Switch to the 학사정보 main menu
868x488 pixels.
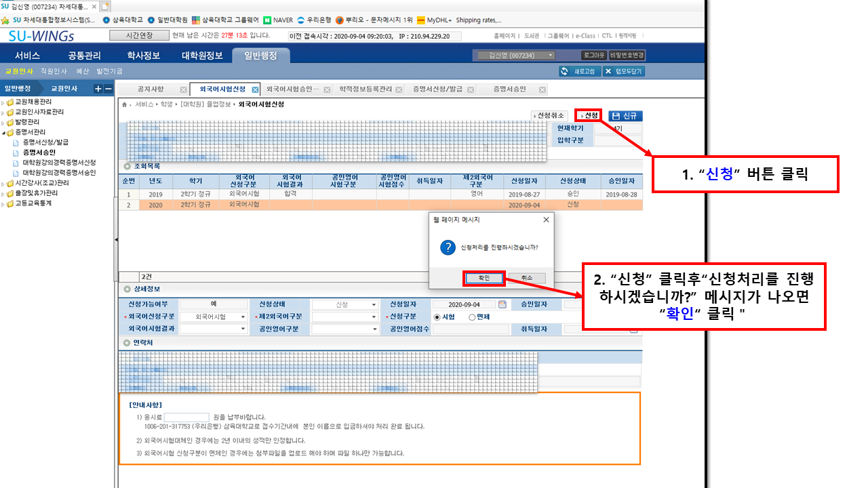(x=143, y=56)
